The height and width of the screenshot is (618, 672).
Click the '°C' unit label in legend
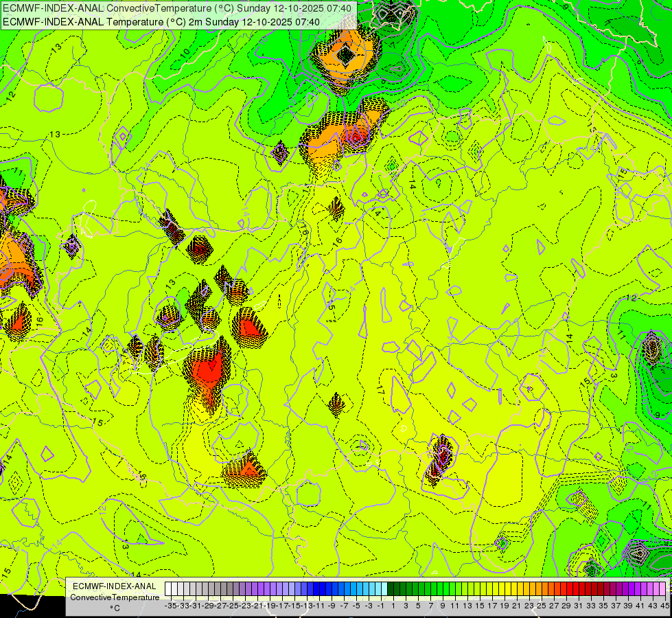(115, 608)
